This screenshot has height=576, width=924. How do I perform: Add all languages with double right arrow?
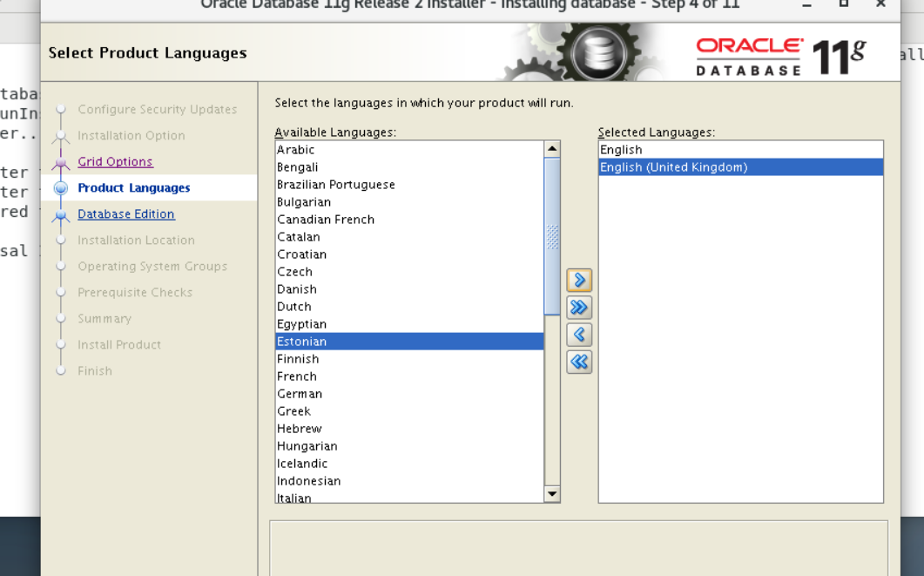coord(579,307)
